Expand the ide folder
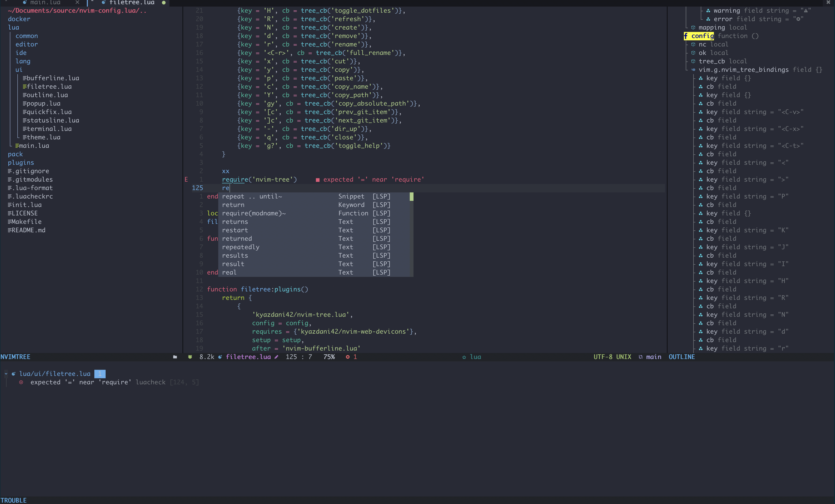This screenshot has width=835, height=504. [21, 53]
